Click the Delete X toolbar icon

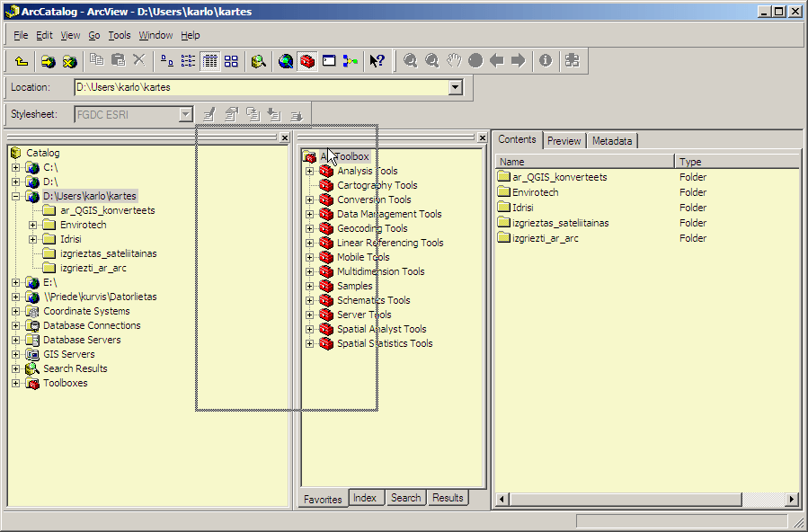pyautogui.click(x=139, y=61)
